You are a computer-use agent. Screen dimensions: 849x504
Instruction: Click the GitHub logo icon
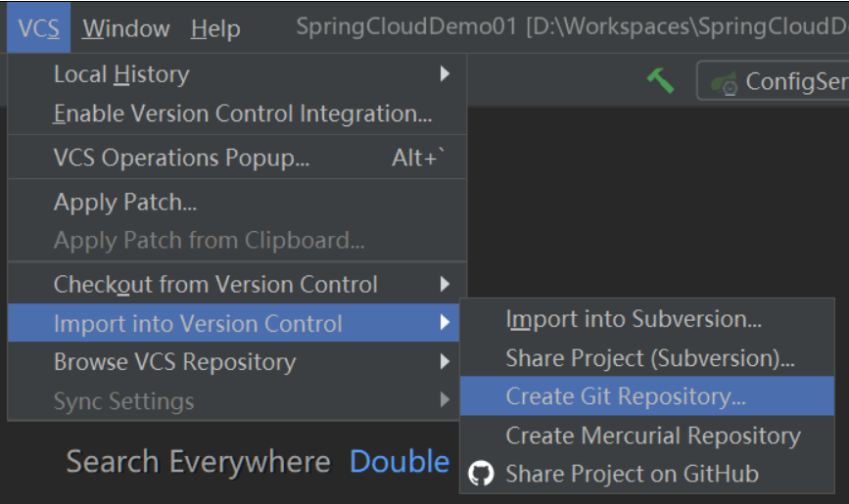point(481,474)
